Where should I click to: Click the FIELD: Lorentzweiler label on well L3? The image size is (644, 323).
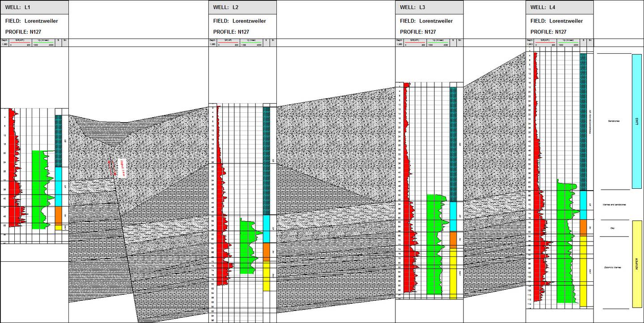tap(425, 21)
